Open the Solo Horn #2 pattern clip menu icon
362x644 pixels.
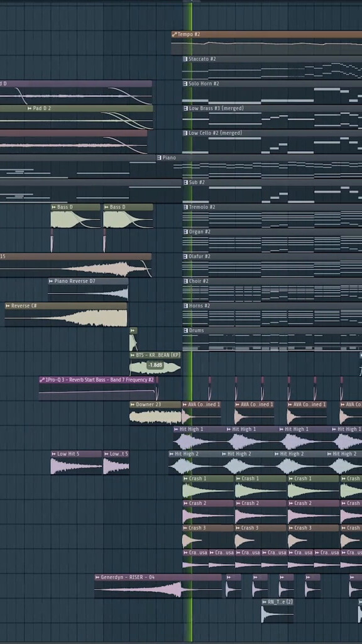pos(185,84)
